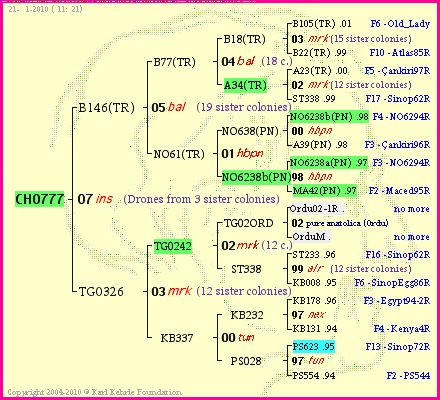Click the cyan PS623 .95 entry

tap(313, 347)
